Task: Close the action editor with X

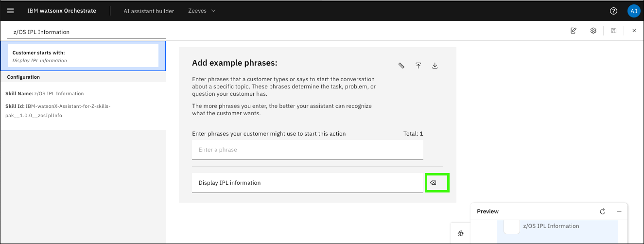Action: pos(634,31)
